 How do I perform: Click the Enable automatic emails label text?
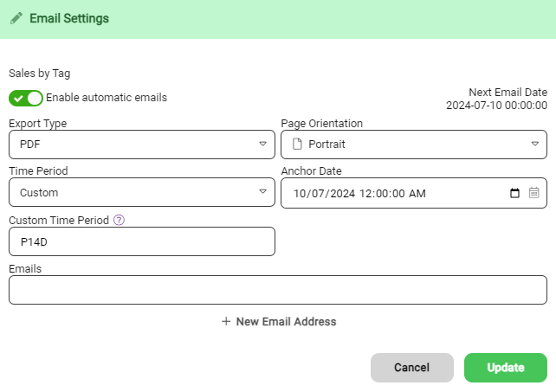(x=107, y=98)
